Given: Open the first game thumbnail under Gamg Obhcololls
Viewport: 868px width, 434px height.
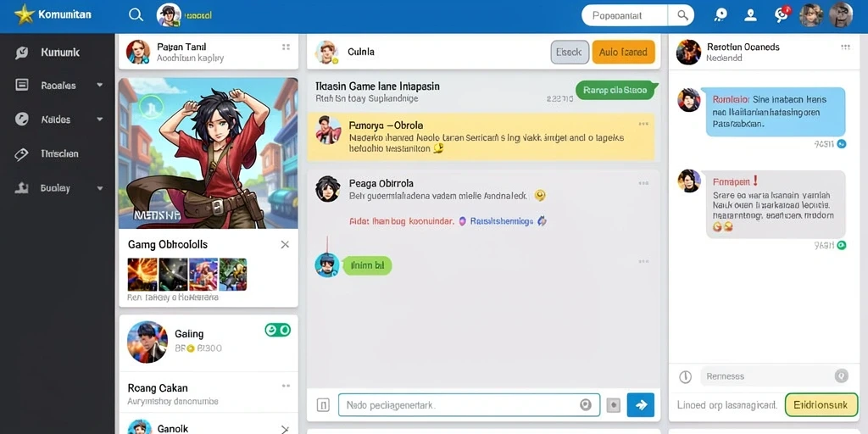Looking at the screenshot, I should (x=142, y=274).
